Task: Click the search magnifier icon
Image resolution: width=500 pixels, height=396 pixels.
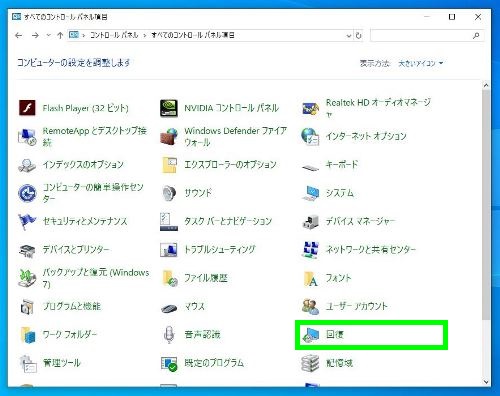Action: [476, 35]
